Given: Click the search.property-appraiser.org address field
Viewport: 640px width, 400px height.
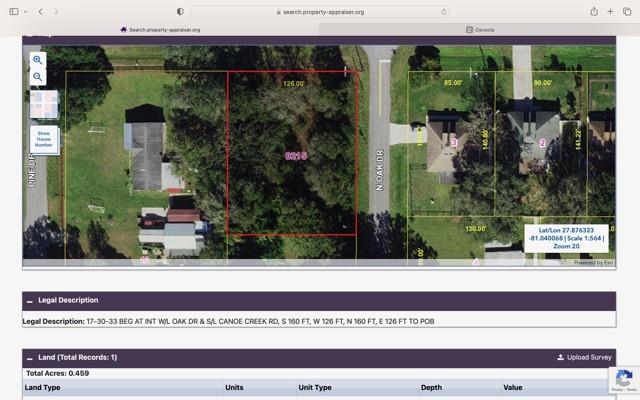Looking at the screenshot, I should (320, 11).
